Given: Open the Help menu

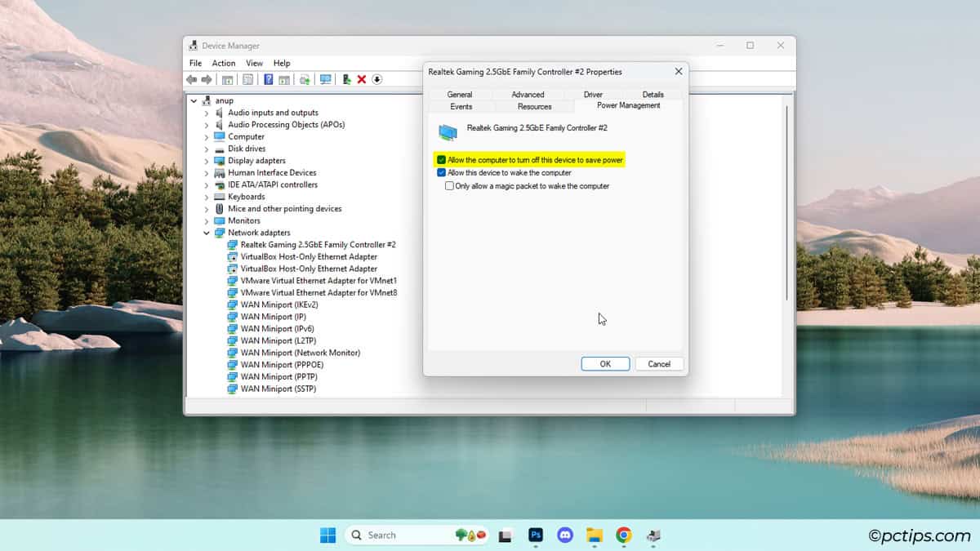Looking at the screenshot, I should [282, 63].
